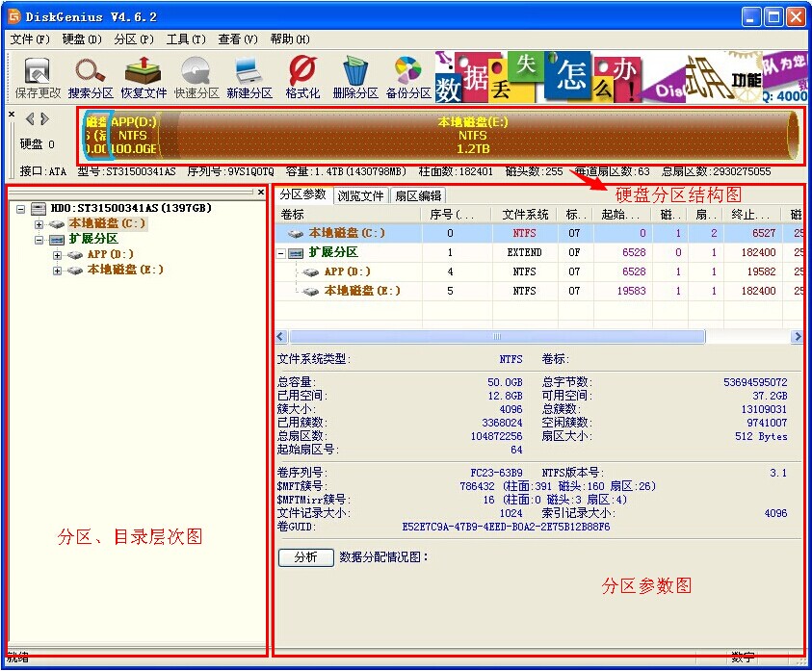The height and width of the screenshot is (671, 812).
Task: Collapse the HD0:ST31500341AS disk tree node
Action: [21, 208]
